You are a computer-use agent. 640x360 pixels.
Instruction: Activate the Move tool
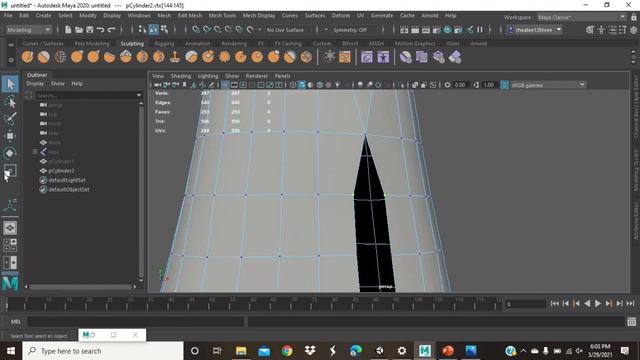[x=10, y=136]
